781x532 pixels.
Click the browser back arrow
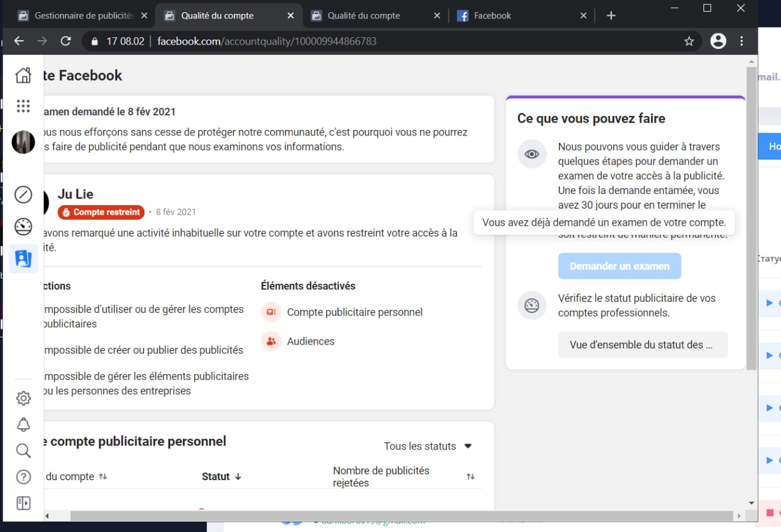(x=19, y=41)
